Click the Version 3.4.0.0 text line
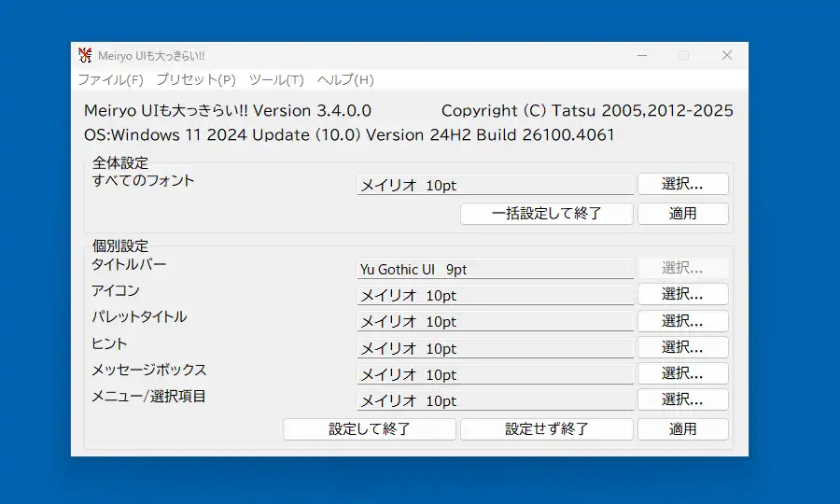This screenshot has height=504, width=840. [228, 110]
